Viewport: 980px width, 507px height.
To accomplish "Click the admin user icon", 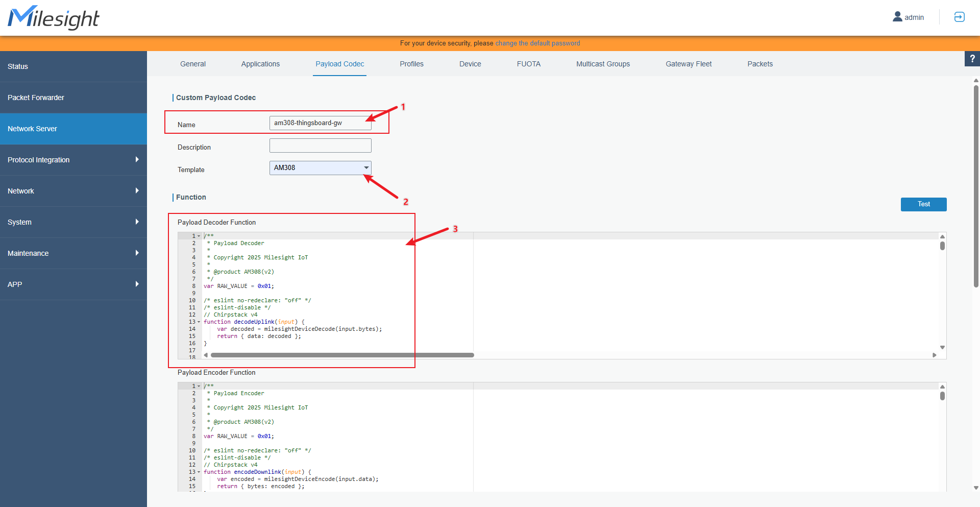I will 897,17.
